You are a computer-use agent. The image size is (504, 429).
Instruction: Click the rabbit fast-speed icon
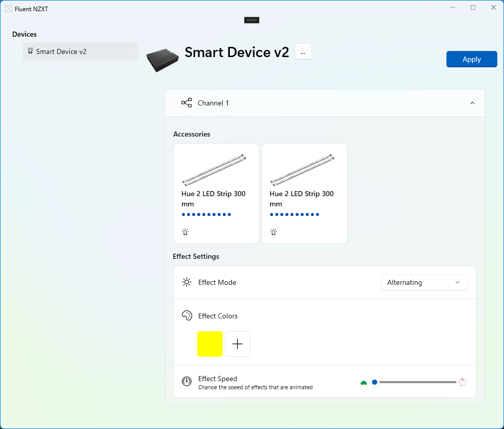pyautogui.click(x=463, y=382)
